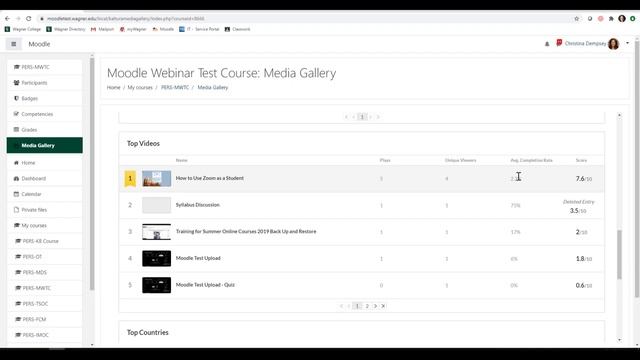Sort by the Avg. Completion Rate header
Viewport: 640px width, 360px height.
[531, 160]
